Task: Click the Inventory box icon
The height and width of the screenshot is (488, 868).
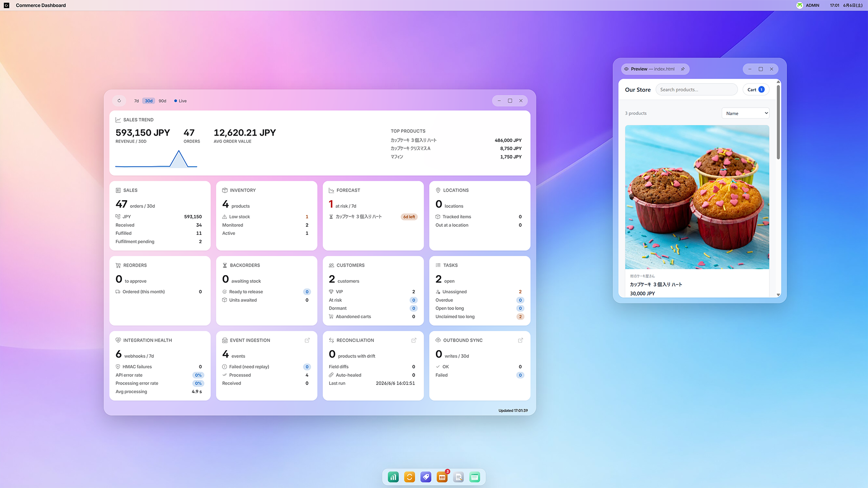Action: pos(225,190)
